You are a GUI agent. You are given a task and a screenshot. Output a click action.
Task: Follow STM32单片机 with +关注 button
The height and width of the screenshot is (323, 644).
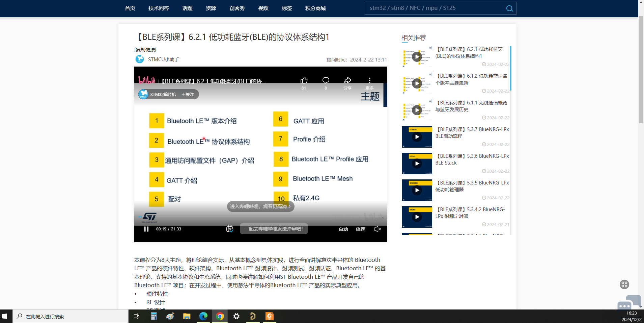click(188, 94)
